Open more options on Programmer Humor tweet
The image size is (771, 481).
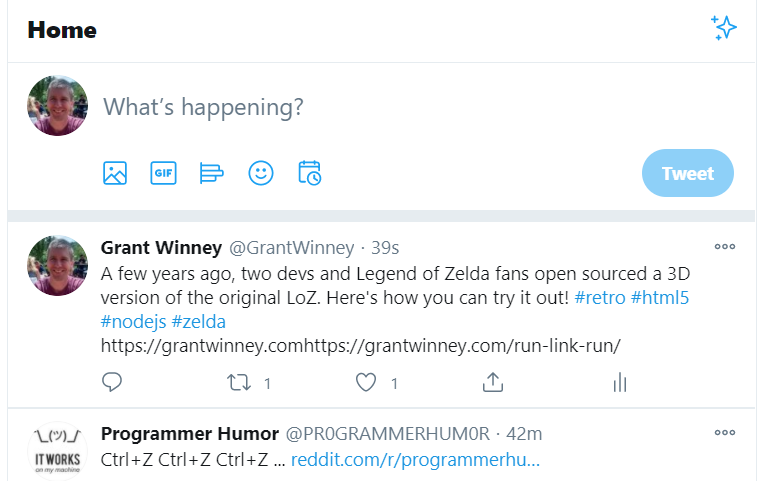click(725, 433)
